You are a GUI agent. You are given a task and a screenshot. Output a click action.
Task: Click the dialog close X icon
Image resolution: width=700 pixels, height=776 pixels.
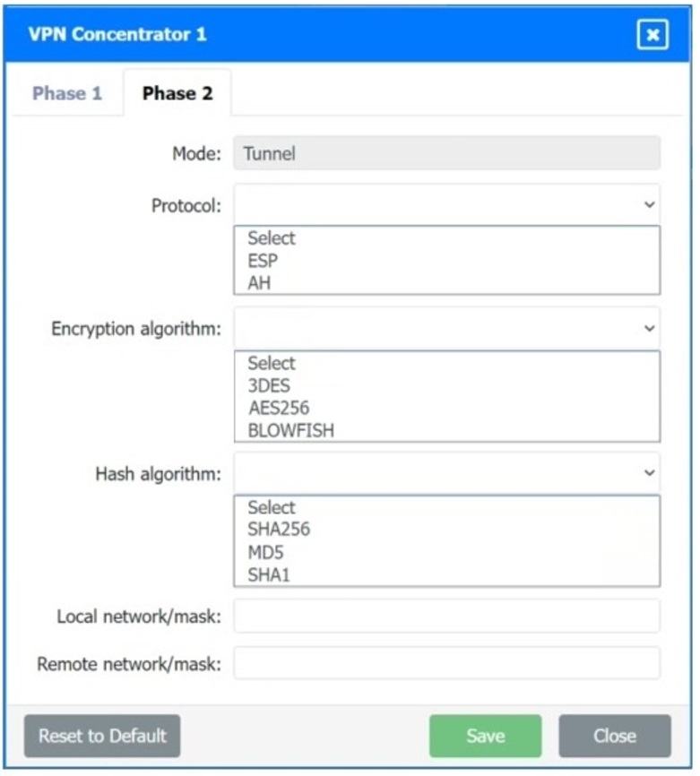pos(653,36)
